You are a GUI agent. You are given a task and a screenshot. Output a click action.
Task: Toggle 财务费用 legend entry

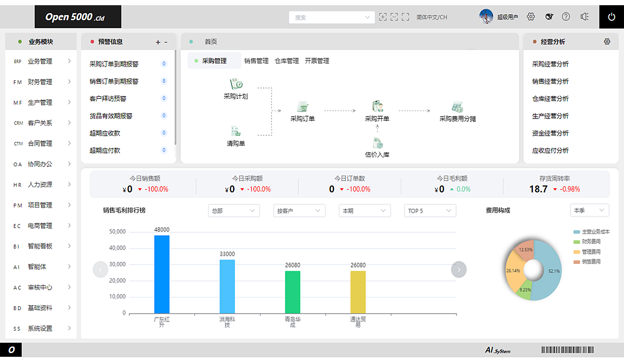coord(587,241)
